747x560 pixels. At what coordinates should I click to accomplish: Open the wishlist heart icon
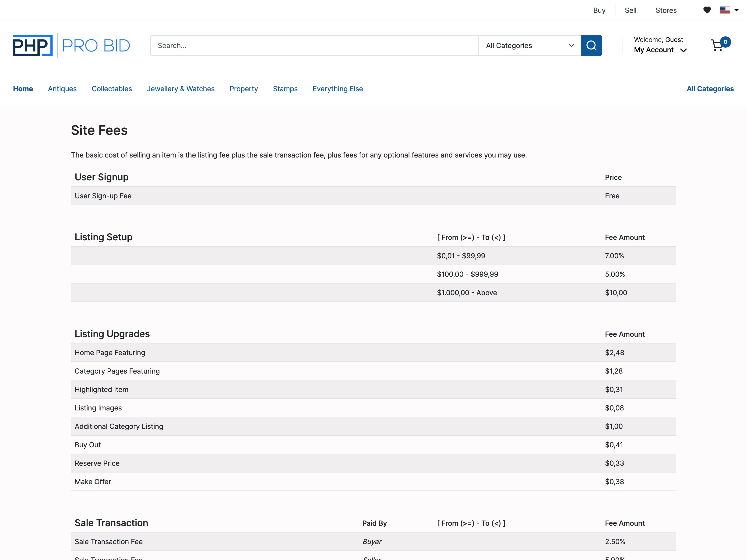(707, 10)
